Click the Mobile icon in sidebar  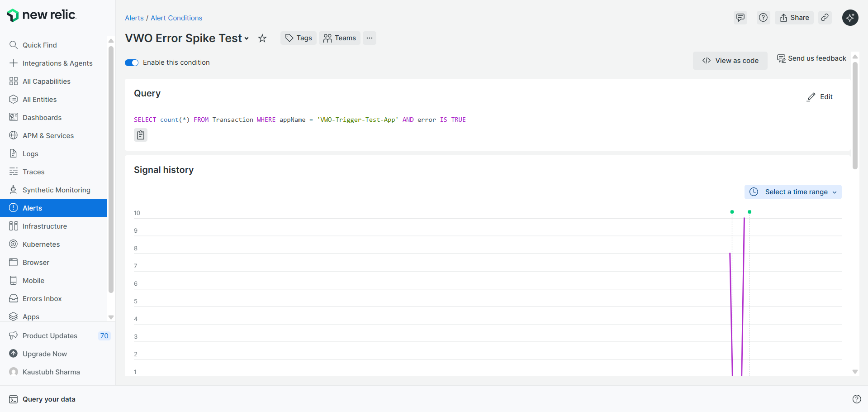(14, 280)
